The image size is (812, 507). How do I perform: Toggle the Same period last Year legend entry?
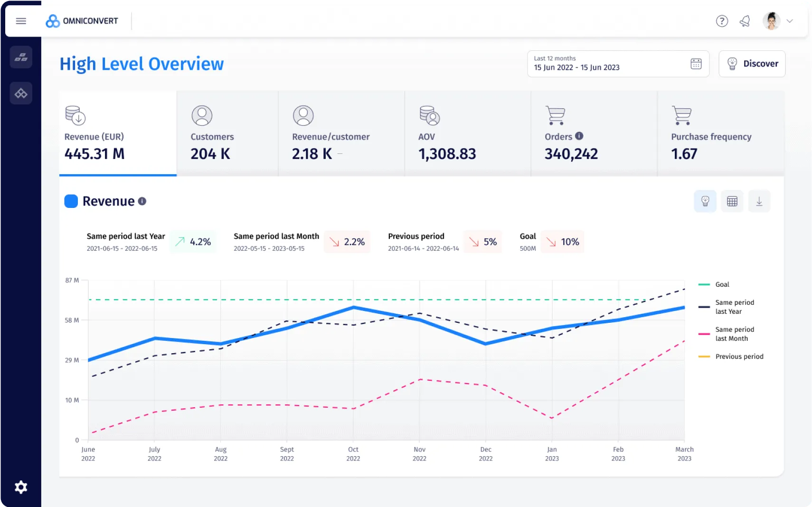pos(734,307)
